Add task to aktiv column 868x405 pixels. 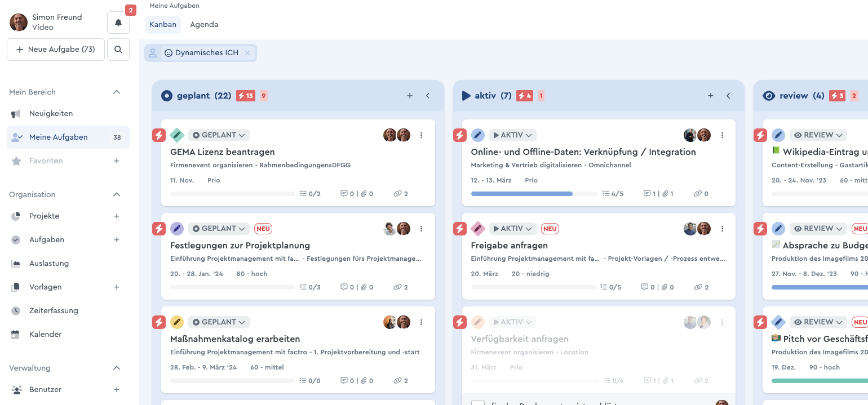click(x=711, y=96)
